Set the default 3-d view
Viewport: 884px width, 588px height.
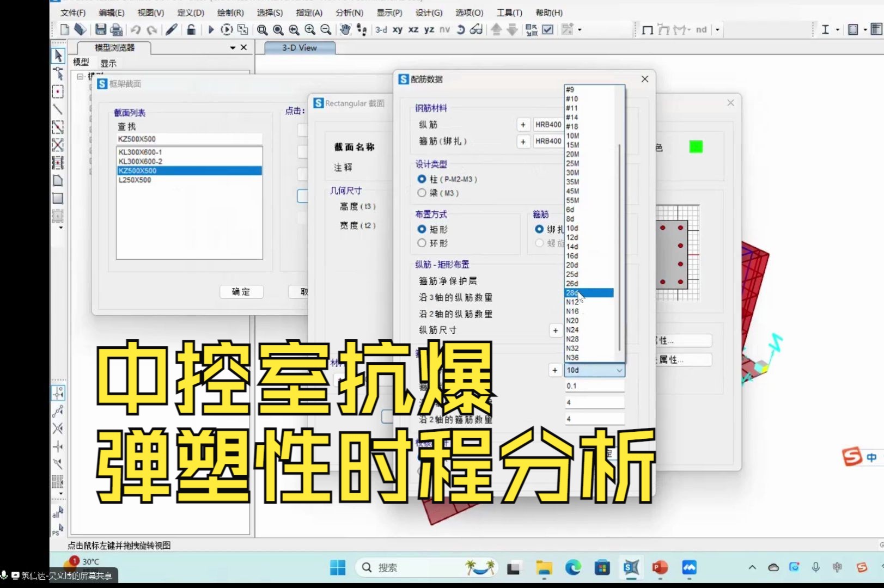381,29
